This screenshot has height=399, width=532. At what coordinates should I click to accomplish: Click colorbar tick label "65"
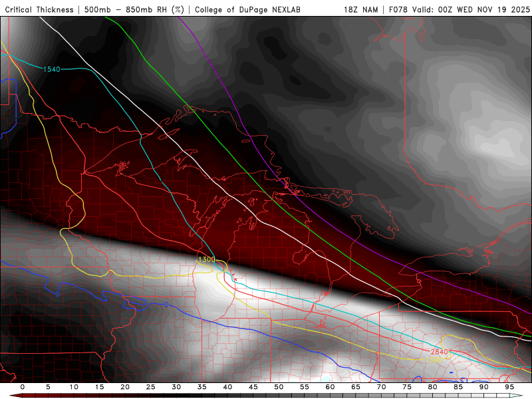click(356, 387)
